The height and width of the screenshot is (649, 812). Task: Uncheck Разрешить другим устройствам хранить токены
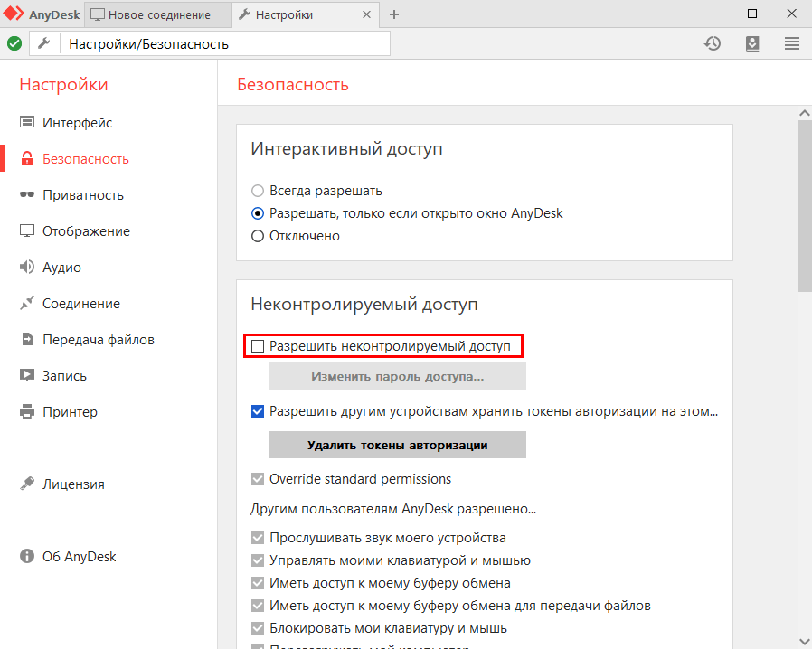[258, 411]
